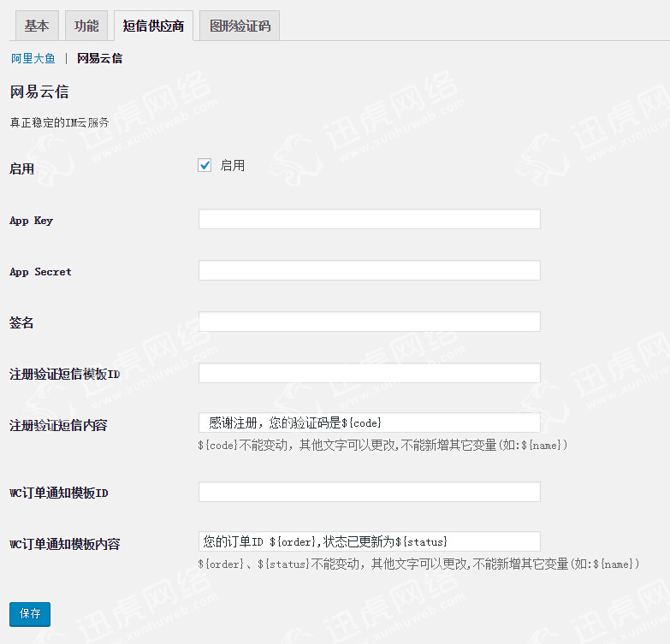Focus the App Key input field
Image resolution: width=670 pixels, height=644 pixels.
point(369,219)
